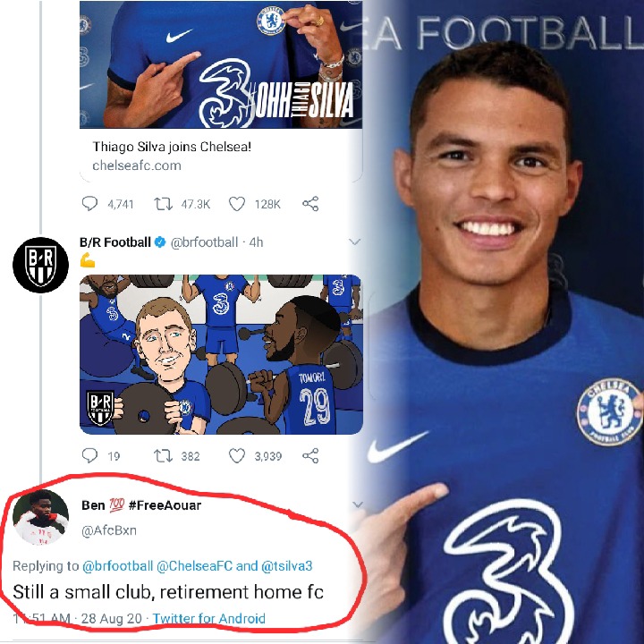The width and height of the screenshot is (644, 644).
Task: Click the reply icon on the Chelsea tweet
Action: pyautogui.click(x=89, y=204)
